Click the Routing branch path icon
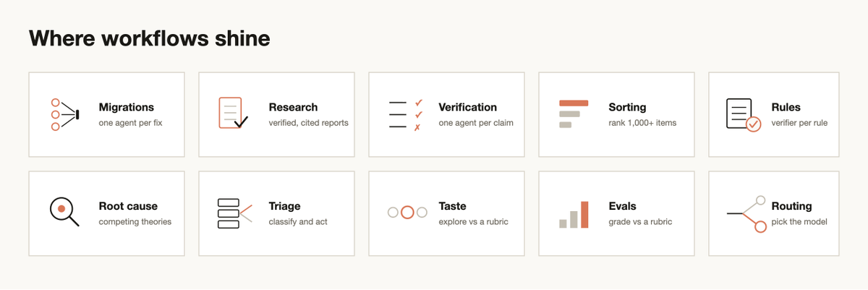Screen dimensions: 868x290 (746, 213)
